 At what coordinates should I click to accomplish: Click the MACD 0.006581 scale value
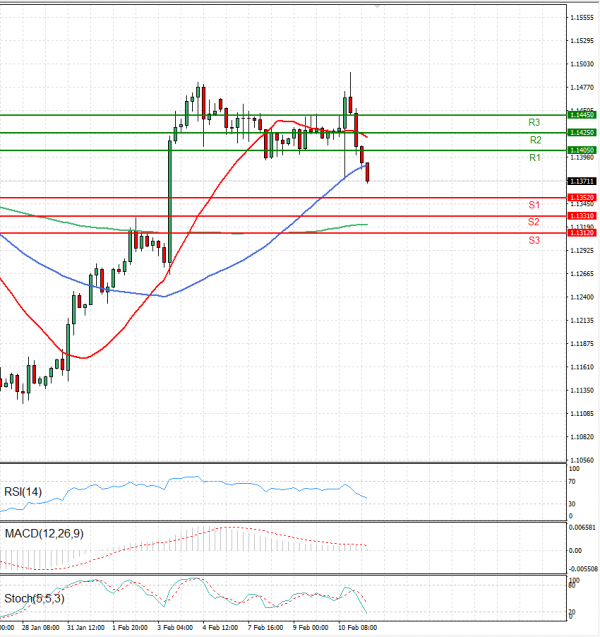pyautogui.click(x=583, y=527)
